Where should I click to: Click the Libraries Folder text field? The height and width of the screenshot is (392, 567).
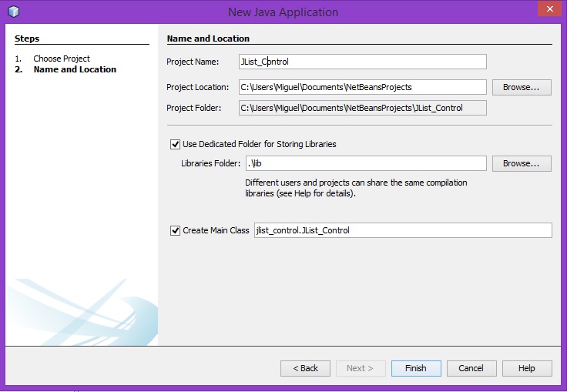click(365, 163)
